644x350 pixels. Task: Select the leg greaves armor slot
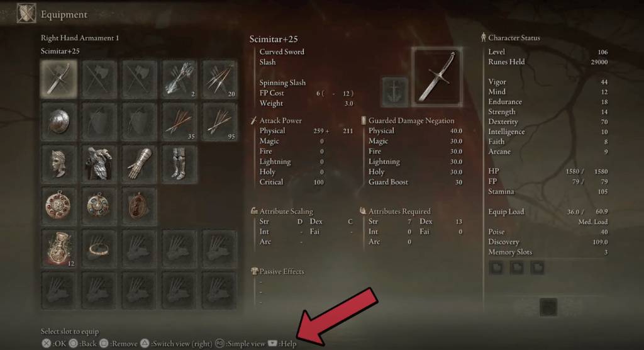point(179,164)
